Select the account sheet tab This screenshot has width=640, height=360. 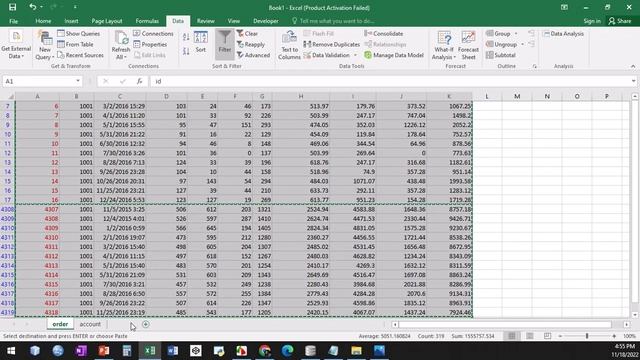pyautogui.click(x=90, y=324)
